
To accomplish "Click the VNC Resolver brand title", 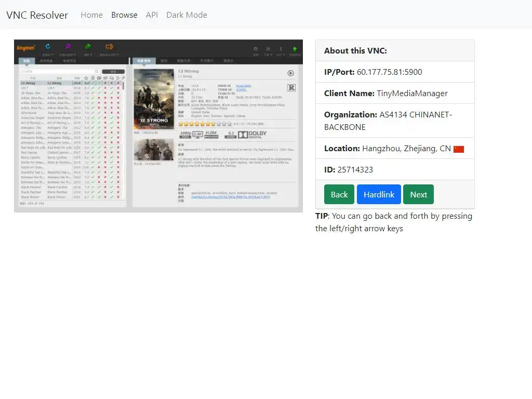I will [x=37, y=15].
